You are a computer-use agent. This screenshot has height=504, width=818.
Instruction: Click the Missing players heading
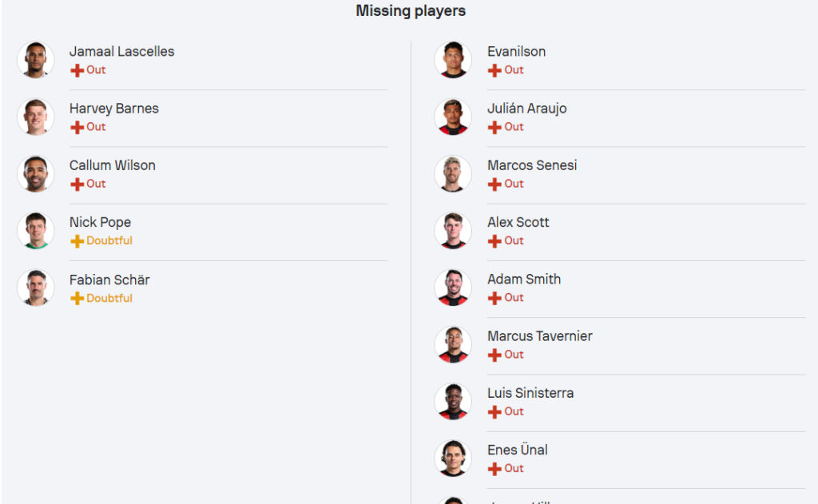[x=411, y=11]
